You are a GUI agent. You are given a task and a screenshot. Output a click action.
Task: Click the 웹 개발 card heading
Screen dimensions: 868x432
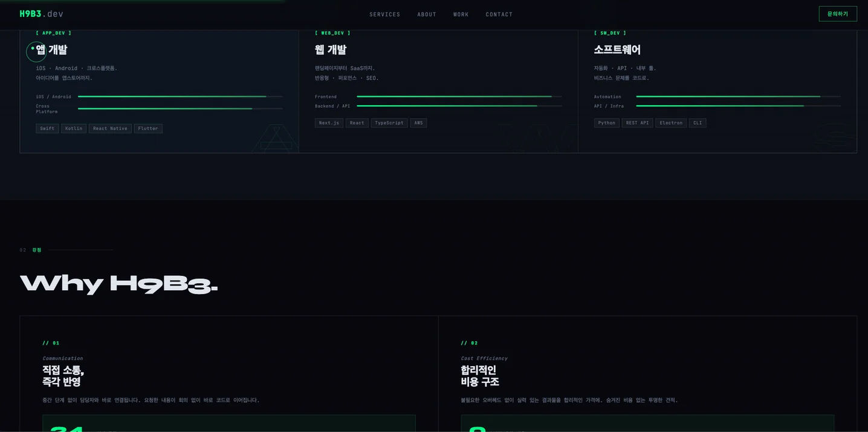tap(331, 50)
